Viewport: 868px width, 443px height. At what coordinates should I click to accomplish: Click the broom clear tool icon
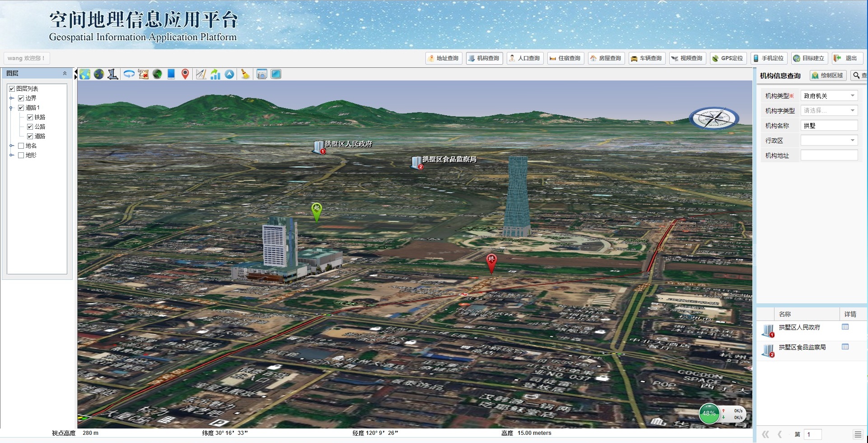245,74
